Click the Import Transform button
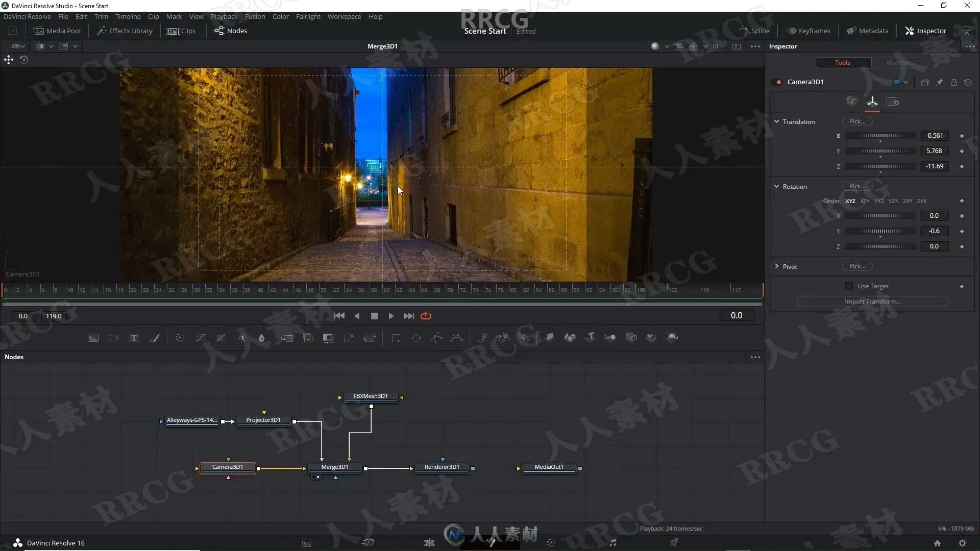980x551 pixels. pos(872,302)
